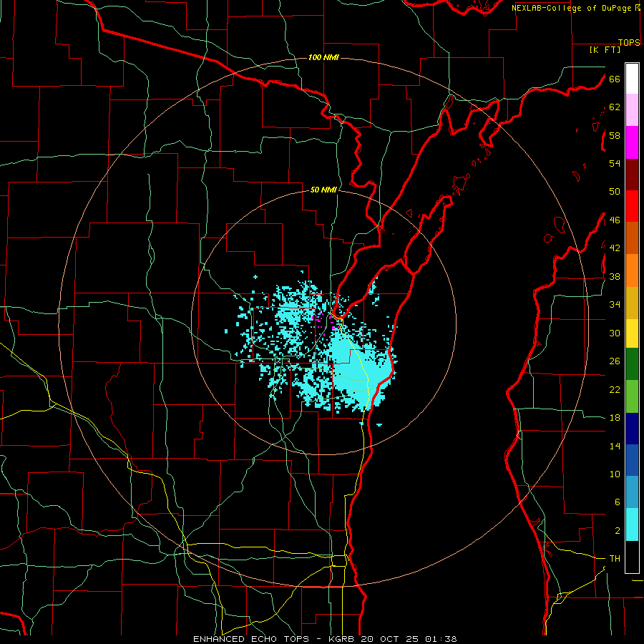Image resolution: width=644 pixels, height=644 pixels.
Task: Click the NEXLAB-College of DuPage text
Action: [571, 8]
